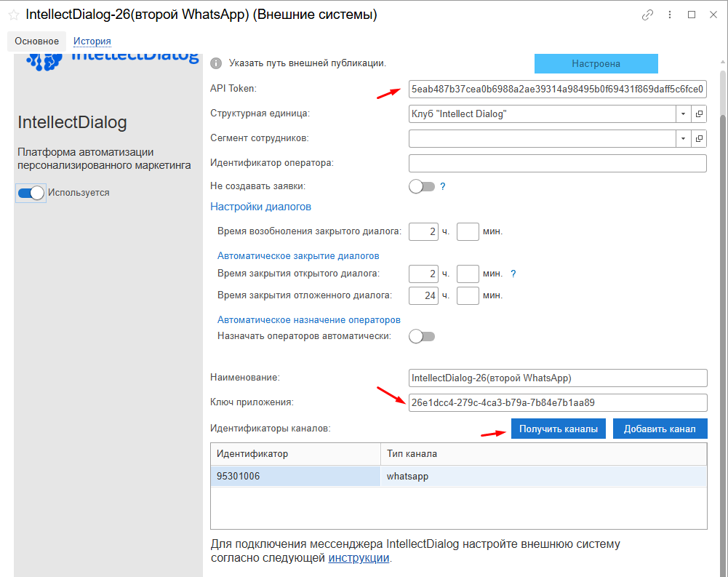Viewport: 728px width, 577px height.
Task: Click the info icon beside external publication path
Action: (216, 63)
